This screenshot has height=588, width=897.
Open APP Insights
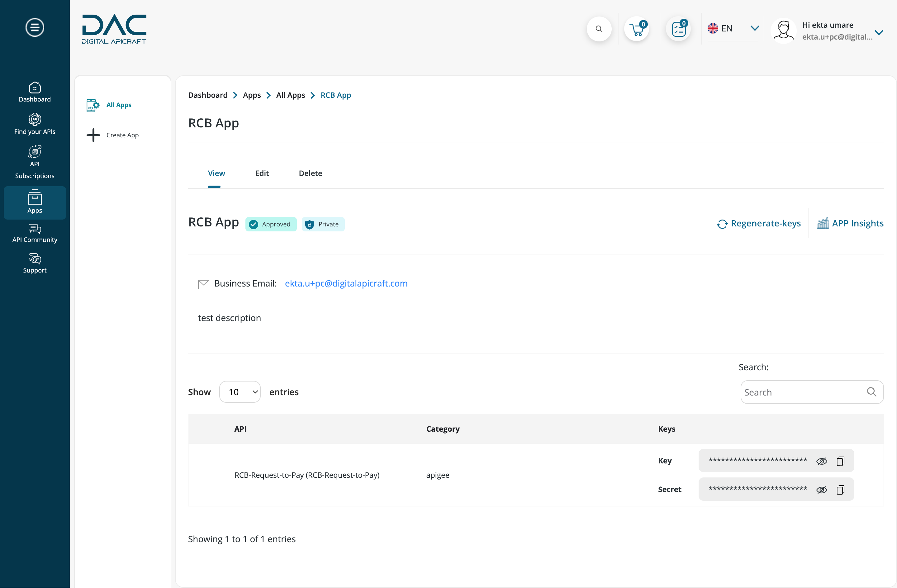click(x=850, y=224)
